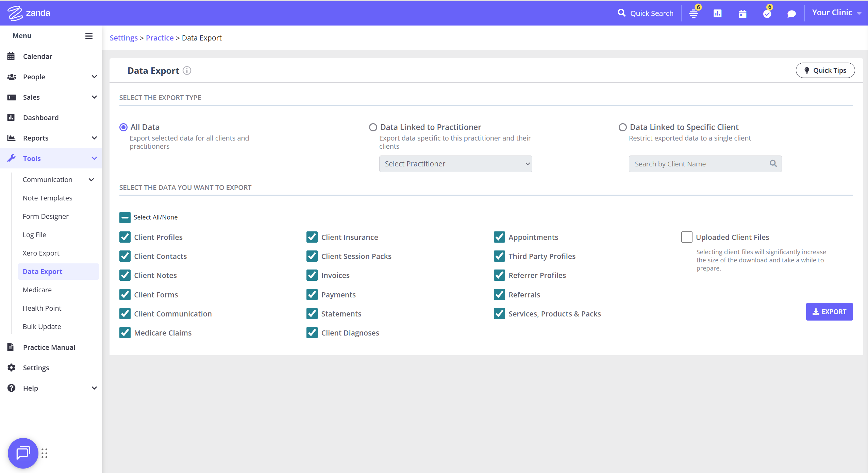Open the Select Practitioner dropdown
The image size is (868, 473).
455,164
